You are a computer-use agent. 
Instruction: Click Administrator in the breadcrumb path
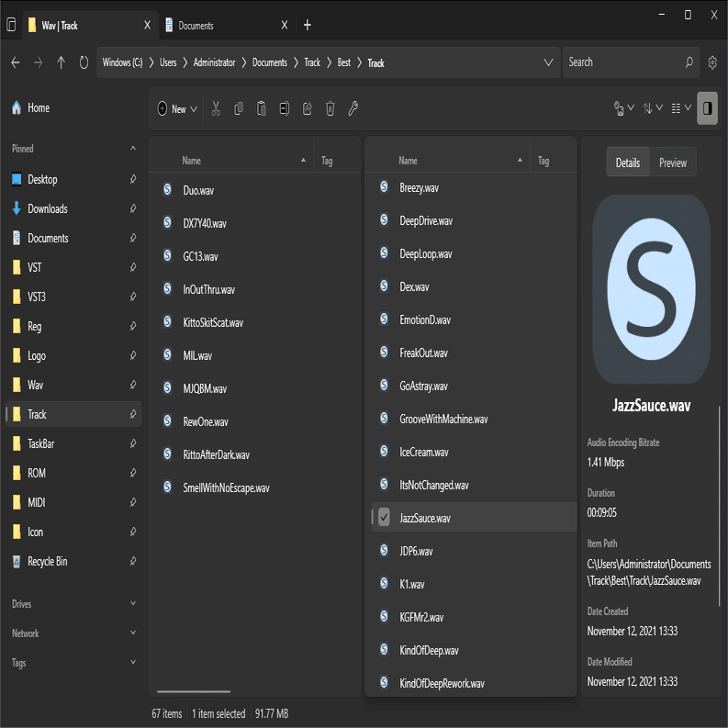point(214,62)
